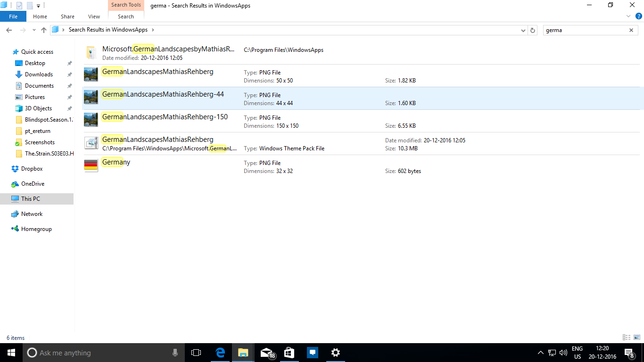Viewport: 644px width, 362px height.
Task: Select Network in the navigation pane
Action: click(x=32, y=214)
